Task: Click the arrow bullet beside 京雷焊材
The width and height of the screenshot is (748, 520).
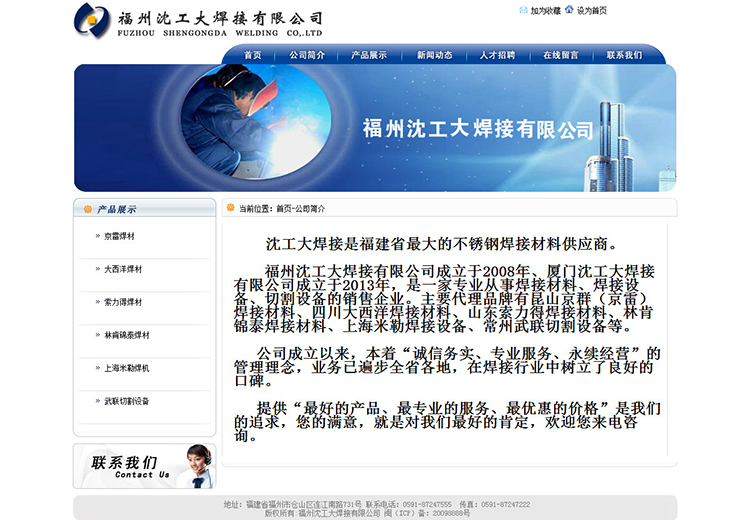Action: (96, 237)
